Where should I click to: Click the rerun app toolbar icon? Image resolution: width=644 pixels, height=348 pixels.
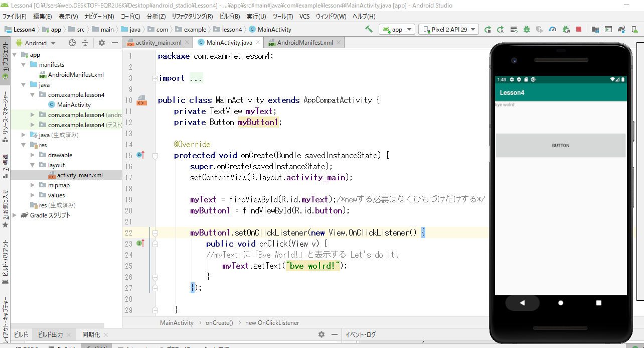[488, 29]
